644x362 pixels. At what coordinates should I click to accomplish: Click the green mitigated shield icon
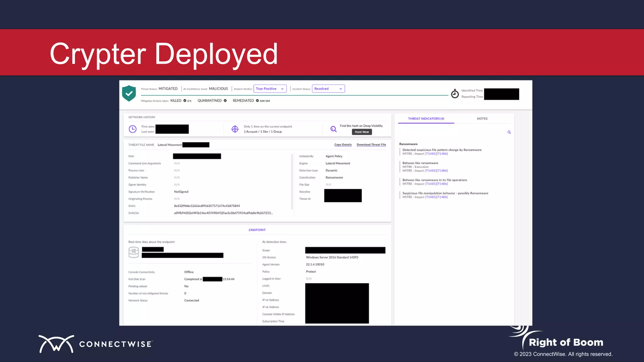coord(129,93)
